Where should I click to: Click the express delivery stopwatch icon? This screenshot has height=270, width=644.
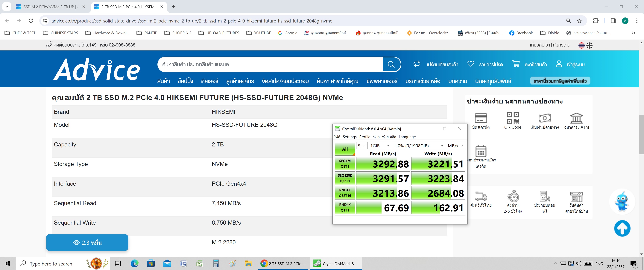tap(513, 196)
